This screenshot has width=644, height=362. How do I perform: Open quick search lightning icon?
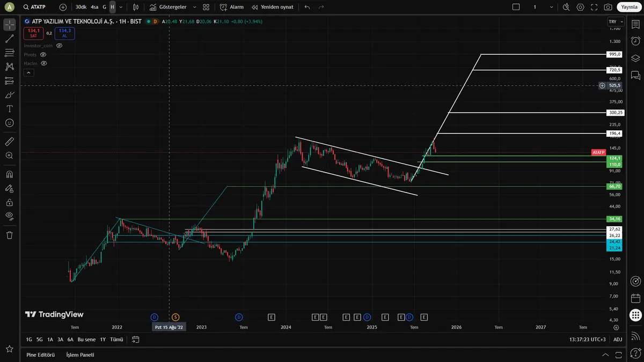566,7
